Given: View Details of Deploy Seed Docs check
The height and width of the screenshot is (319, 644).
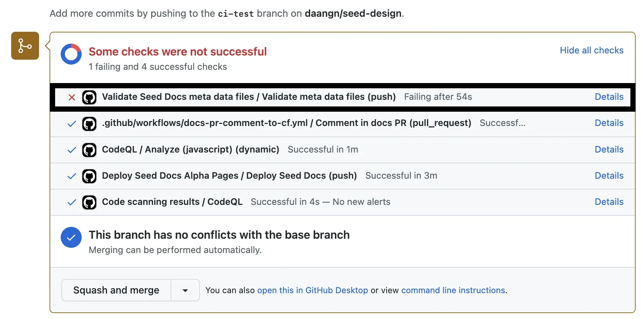Looking at the screenshot, I should [609, 176].
